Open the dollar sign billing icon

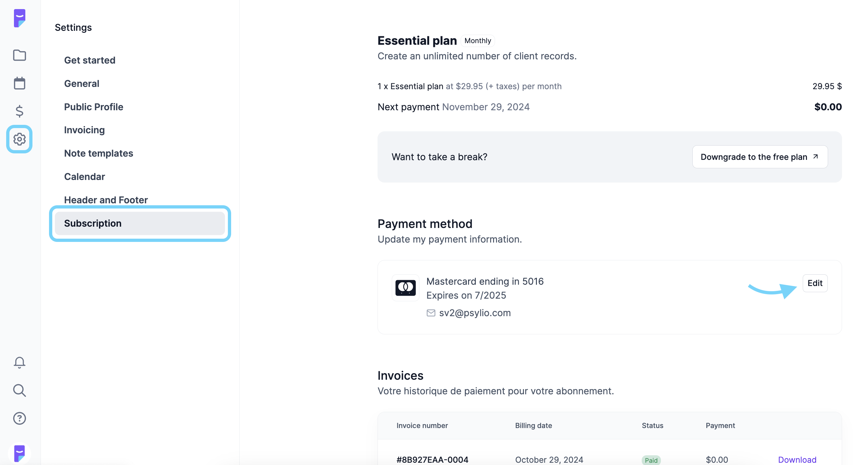[x=19, y=111]
